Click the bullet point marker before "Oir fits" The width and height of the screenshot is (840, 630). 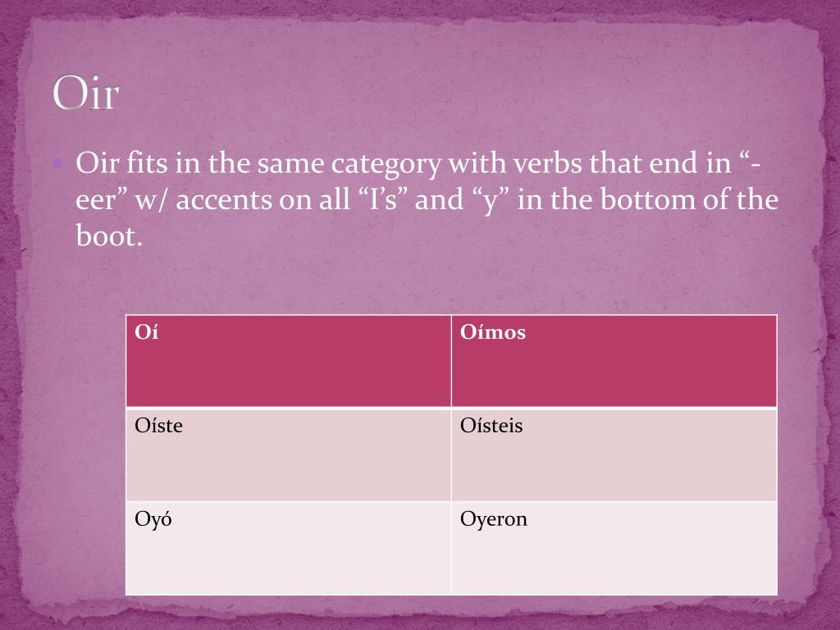tap(58, 163)
